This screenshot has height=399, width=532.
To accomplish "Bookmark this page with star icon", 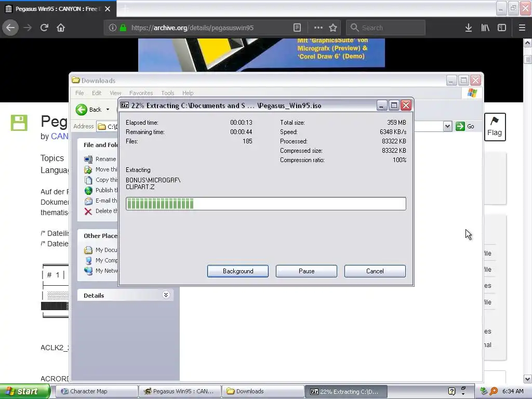I will [x=333, y=28].
